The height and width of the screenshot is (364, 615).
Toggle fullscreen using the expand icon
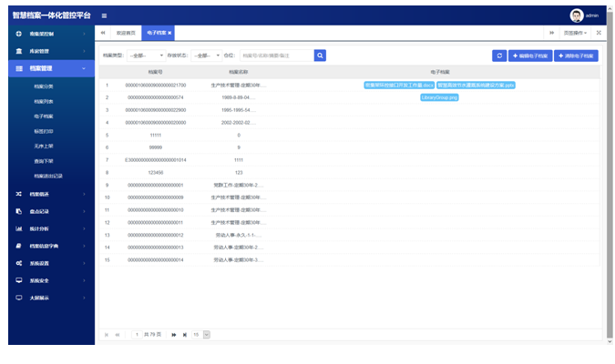599,33
